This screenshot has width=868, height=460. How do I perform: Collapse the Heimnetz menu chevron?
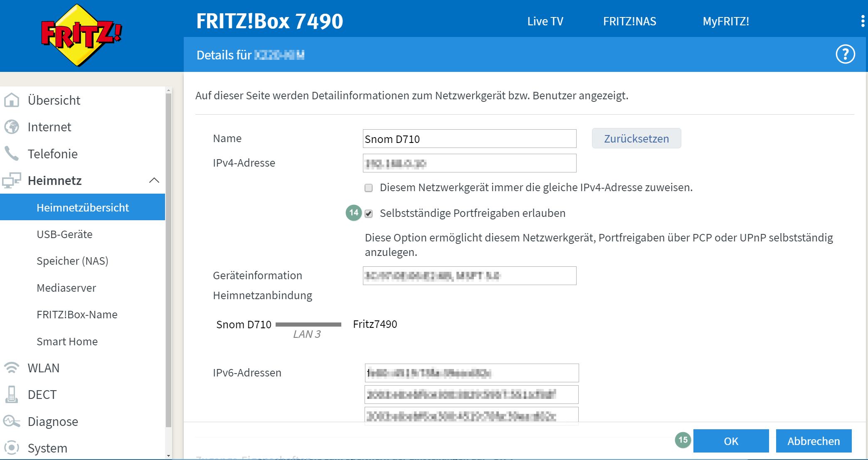(154, 180)
